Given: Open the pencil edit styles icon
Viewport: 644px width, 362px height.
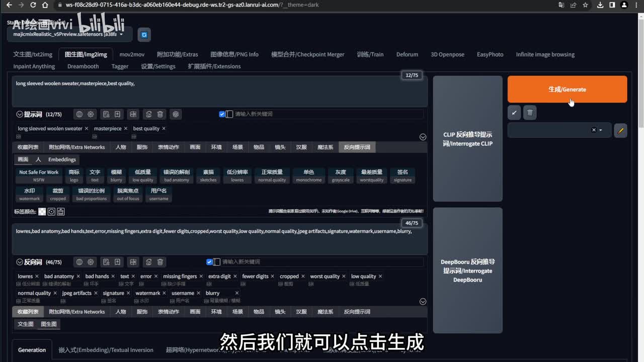Looking at the screenshot, I should click(620, 130).
